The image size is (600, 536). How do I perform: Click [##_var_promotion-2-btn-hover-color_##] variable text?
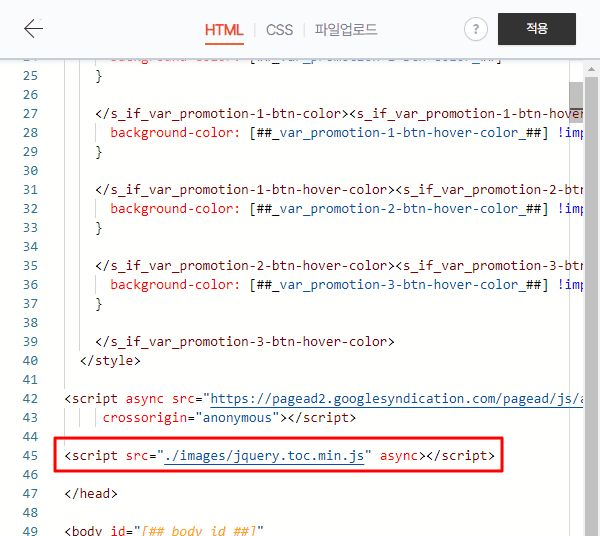click(x=399, y=209)
